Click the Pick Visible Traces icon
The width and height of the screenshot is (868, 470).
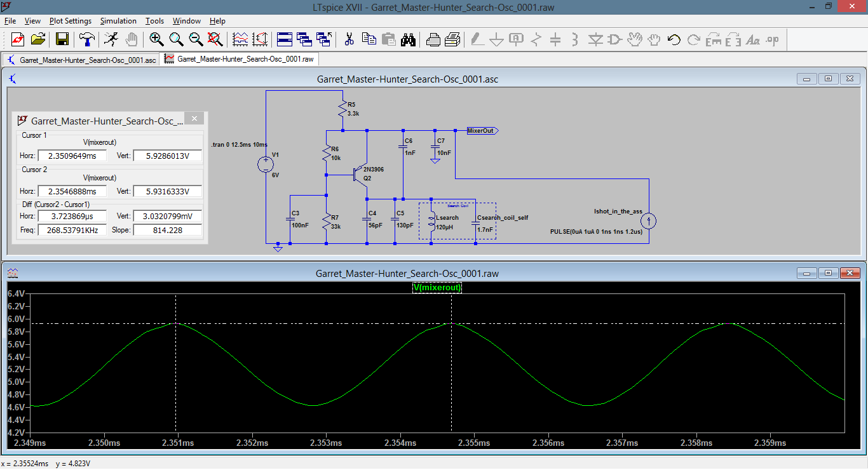pos(240,39)
